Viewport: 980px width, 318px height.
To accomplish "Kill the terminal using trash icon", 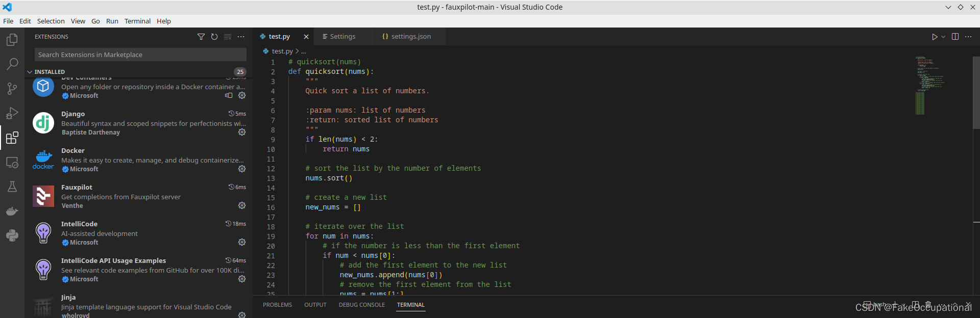I will [x=928, y=305].
